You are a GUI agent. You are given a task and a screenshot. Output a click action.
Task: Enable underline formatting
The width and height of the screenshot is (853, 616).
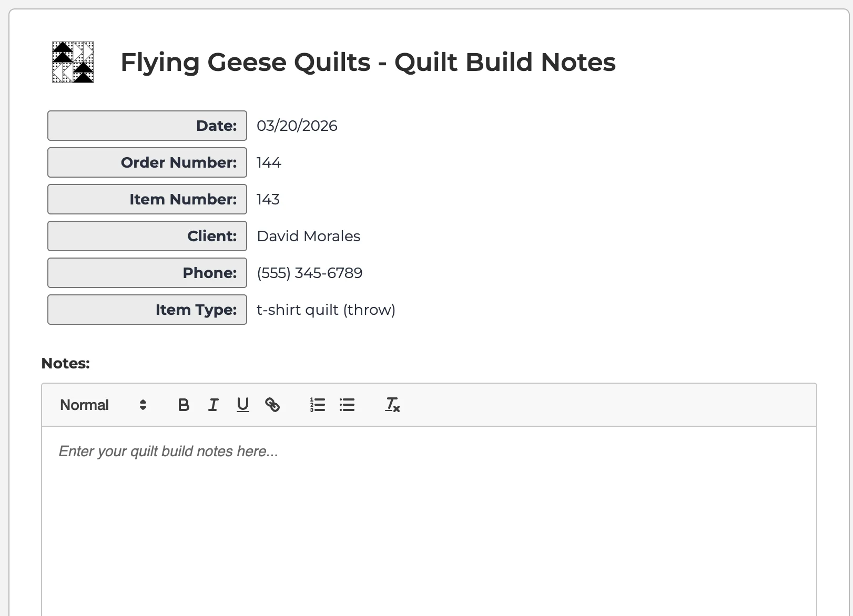[x=242, y=405]
